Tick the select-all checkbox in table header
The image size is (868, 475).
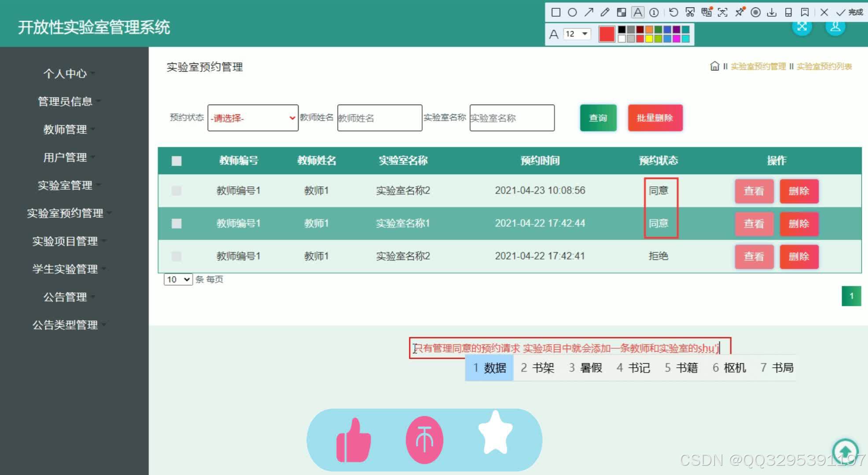click(177, 161)
